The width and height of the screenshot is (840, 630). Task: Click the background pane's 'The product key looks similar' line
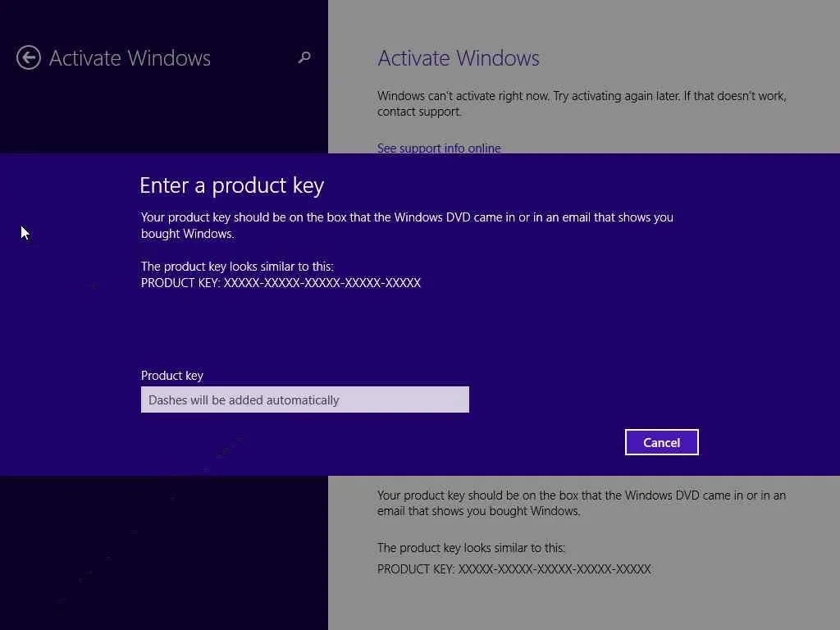pos(472,548)
